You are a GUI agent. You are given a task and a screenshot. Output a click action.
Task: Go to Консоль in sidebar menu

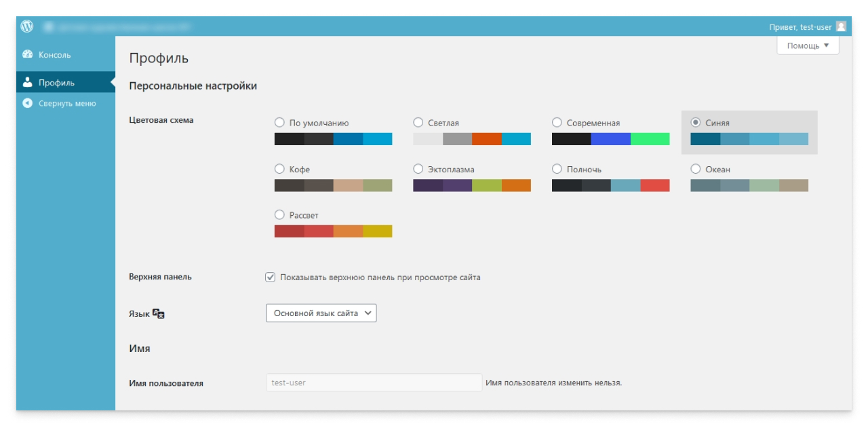[54, 54]
